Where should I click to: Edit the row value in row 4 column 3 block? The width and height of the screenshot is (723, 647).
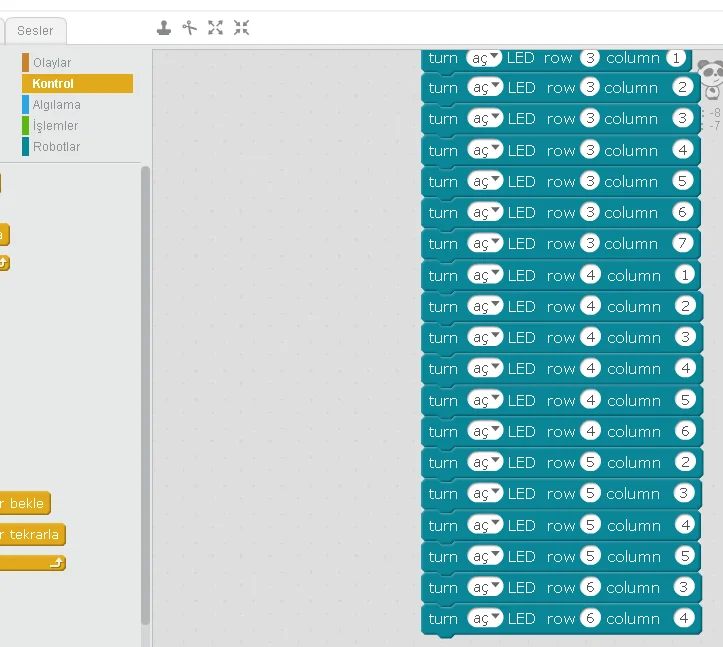click(590, 337)
